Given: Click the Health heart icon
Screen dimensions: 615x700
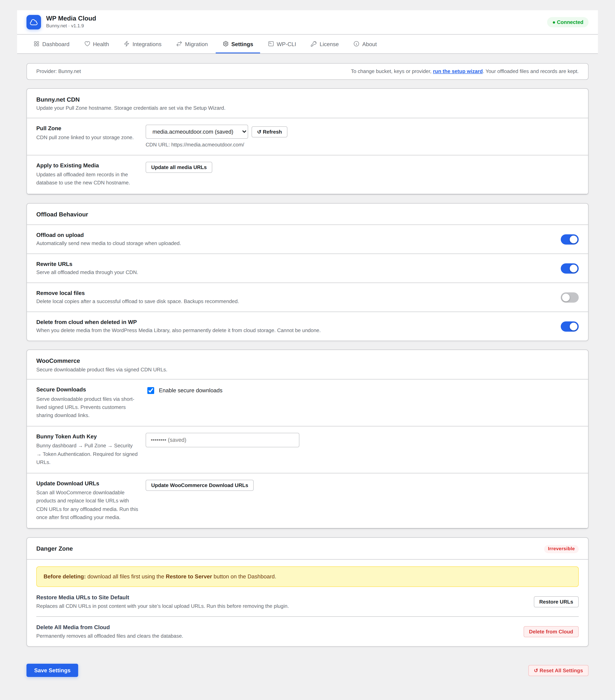Looking at the screenshot, I should coord(87,44).
